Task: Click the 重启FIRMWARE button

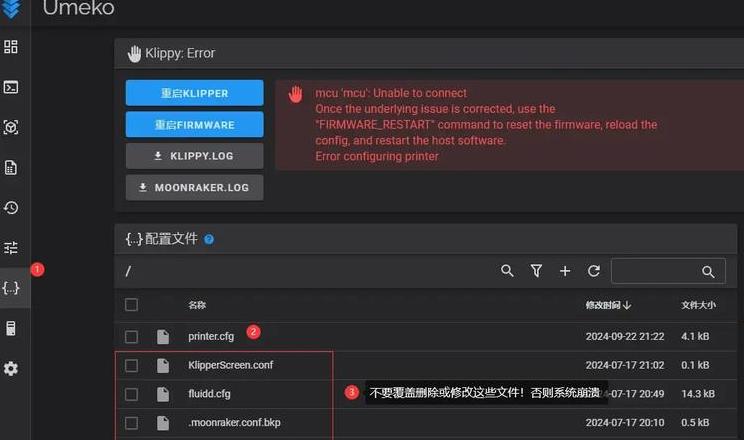Action: pos(195,124)
